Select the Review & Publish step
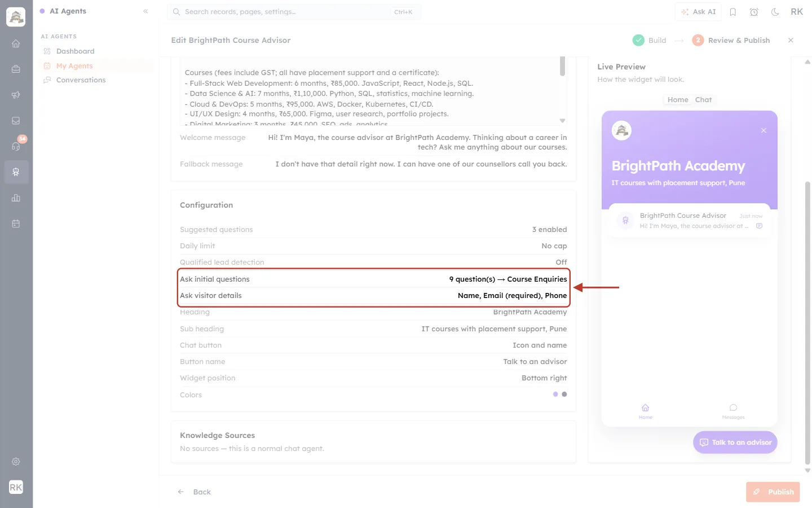This screenshot has height=508, width=812. coord(731,40)
